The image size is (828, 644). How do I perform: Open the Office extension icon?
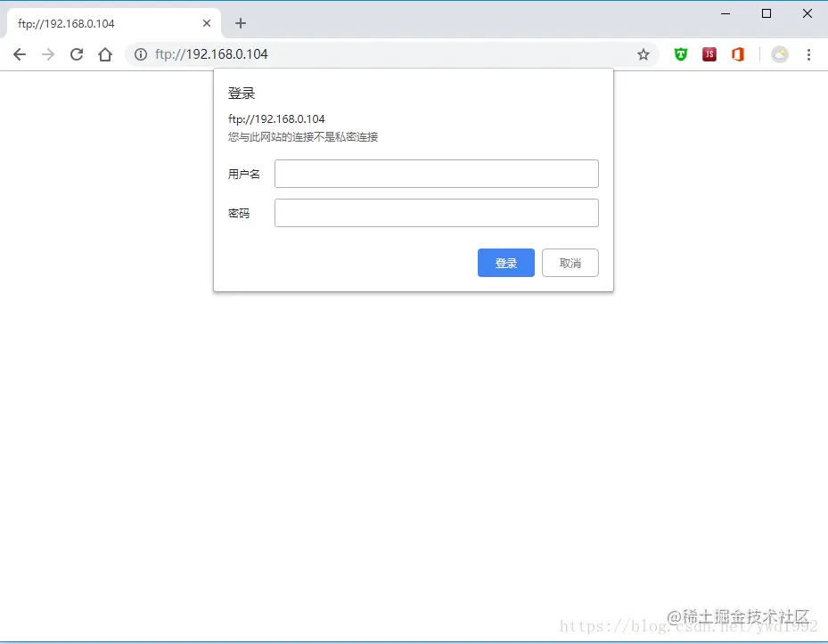[x=737, y=53]
